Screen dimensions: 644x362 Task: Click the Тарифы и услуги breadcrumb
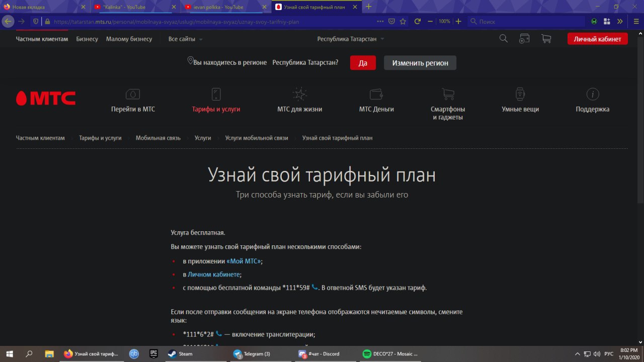(x=100, y=138)
